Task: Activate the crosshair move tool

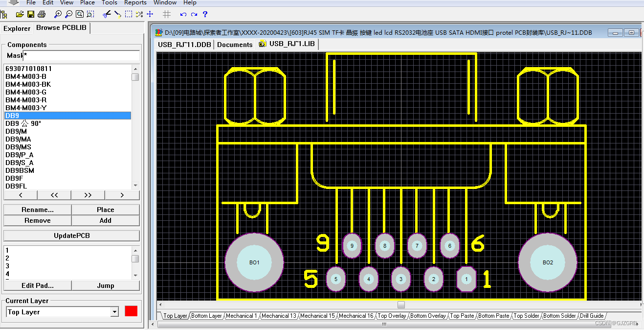Action: pyautogui.click(x=150, y=14)
